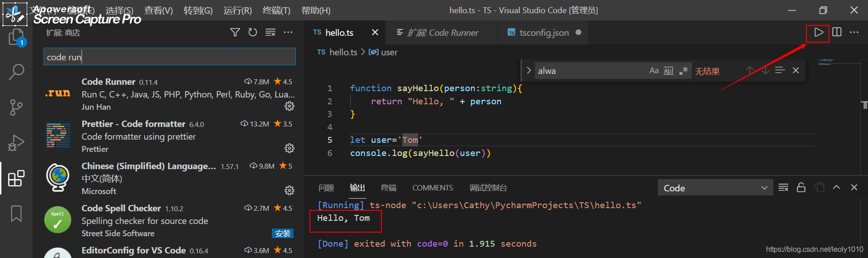Clear extensions search results icon
868x258 pixels.
(x=270, y=32)
